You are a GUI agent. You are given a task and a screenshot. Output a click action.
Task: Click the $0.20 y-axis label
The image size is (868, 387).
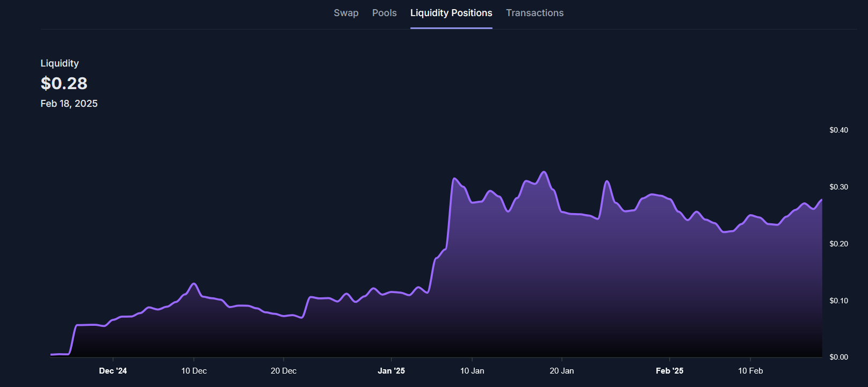pos(838,244)
